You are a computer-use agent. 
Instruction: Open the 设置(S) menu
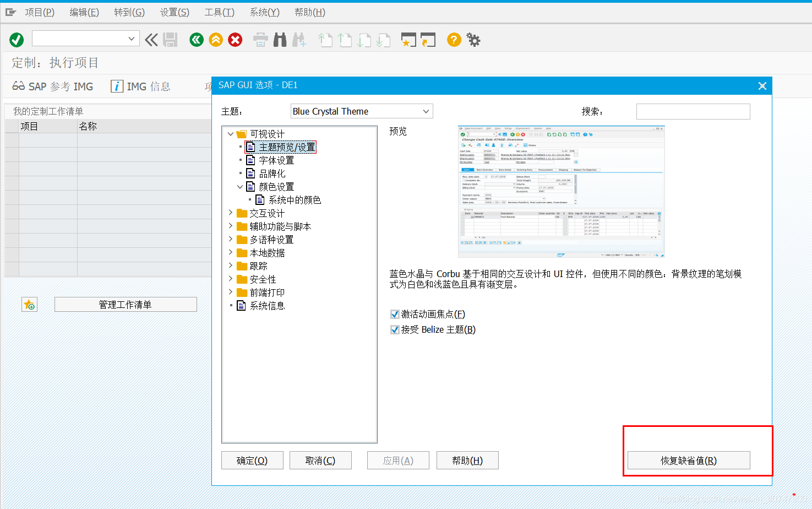pos(175,12)
